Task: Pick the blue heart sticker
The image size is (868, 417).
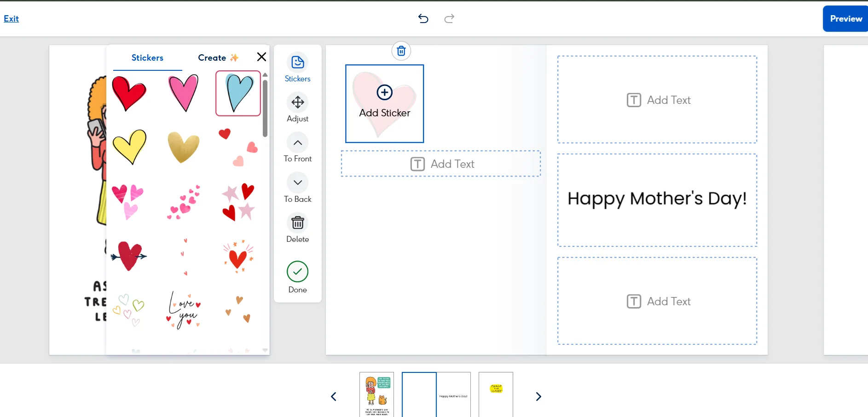Action: pos(238,93)
